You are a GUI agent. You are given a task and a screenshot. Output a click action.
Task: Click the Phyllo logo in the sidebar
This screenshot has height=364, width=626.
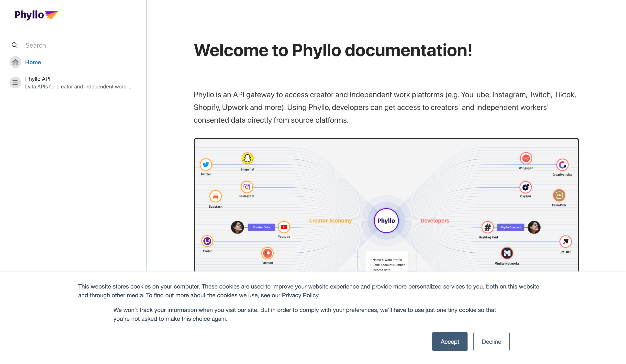click(36, 15)
